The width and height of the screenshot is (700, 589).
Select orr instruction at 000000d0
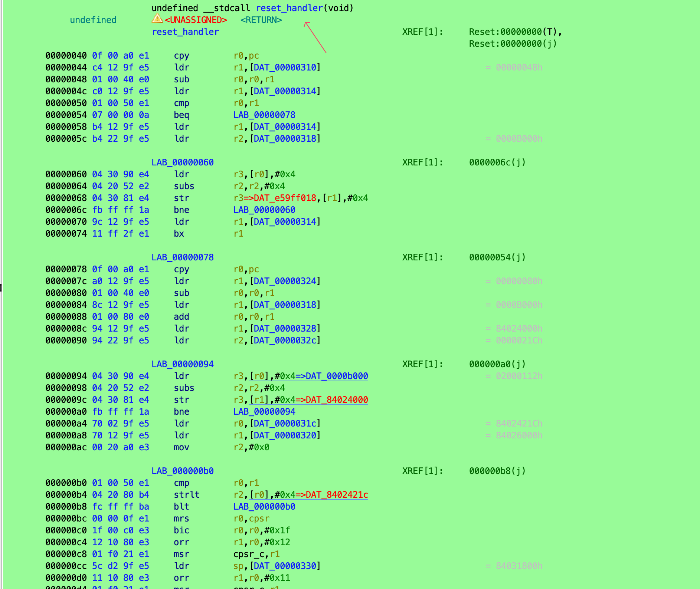tap(232, 578)
